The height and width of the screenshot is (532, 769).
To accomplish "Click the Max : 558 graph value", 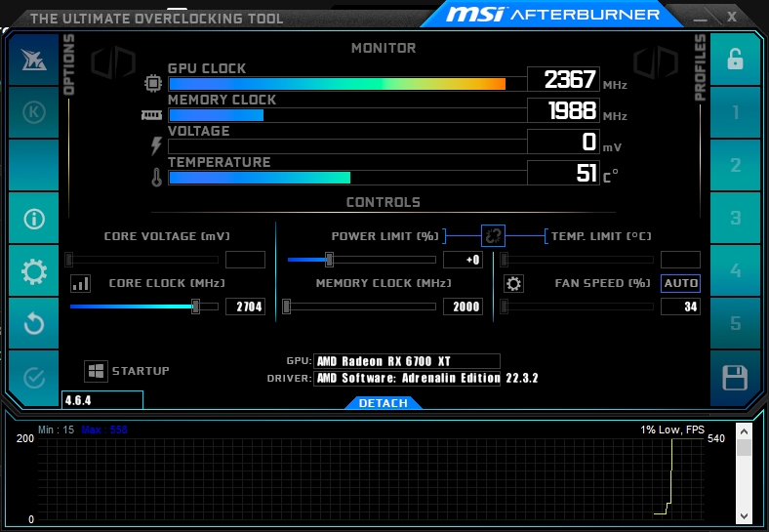I will [x=104, y=430].
